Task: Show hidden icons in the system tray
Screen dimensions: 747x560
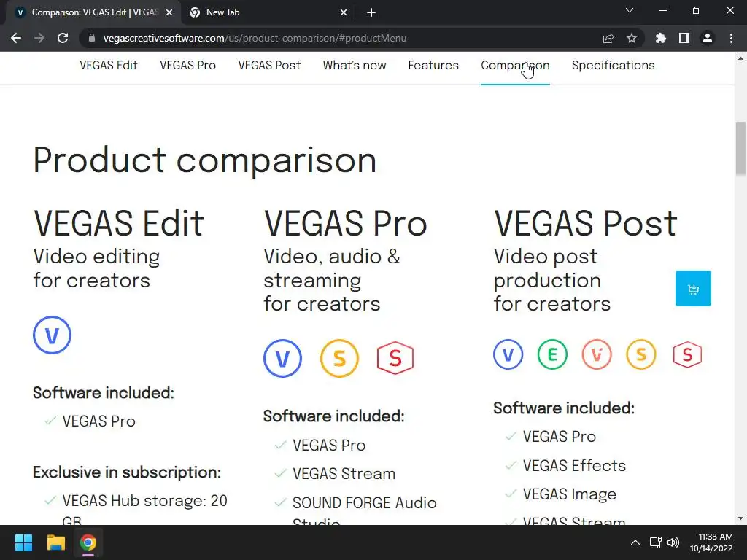Action: [635, 542]
